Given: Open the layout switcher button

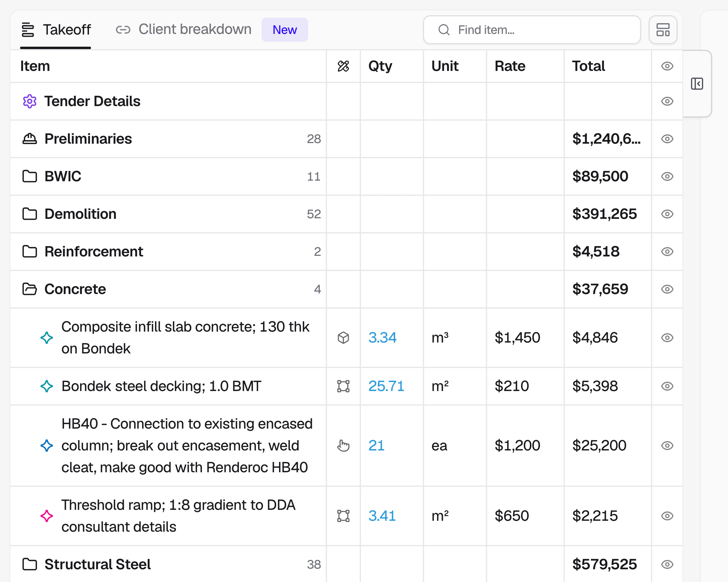Looking at the screenshot, I should point(662,30).
